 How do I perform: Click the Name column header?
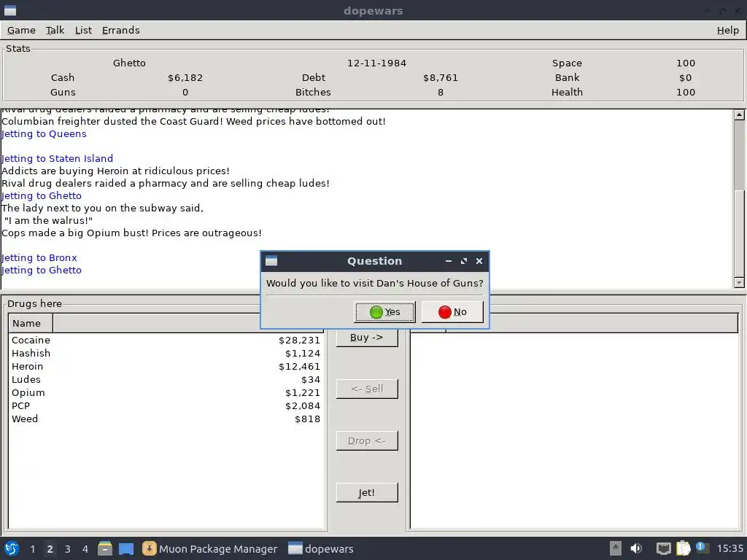[31, 323]
